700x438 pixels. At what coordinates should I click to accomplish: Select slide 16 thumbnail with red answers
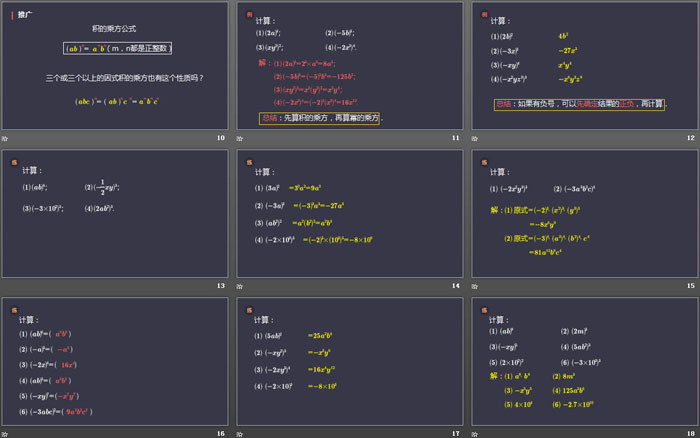[x=115, y=361]
